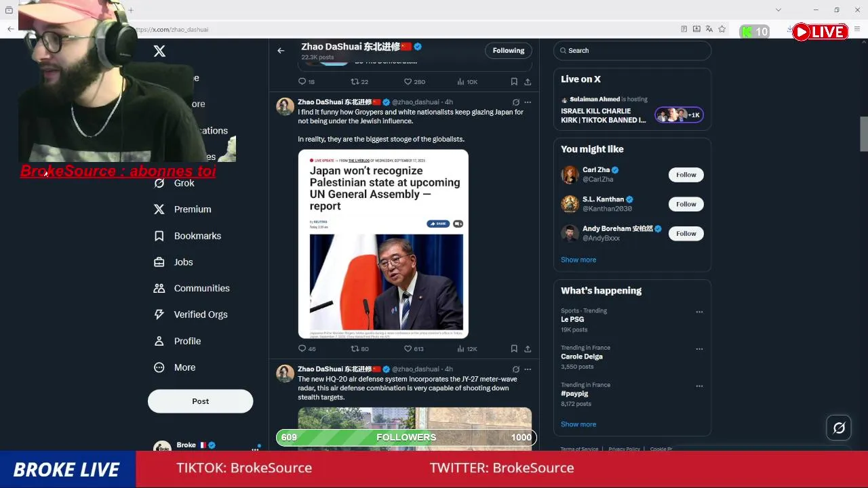Open the browser tab list chevron
The height and width of the screenshot is (488, 868).
coord(778,9)
